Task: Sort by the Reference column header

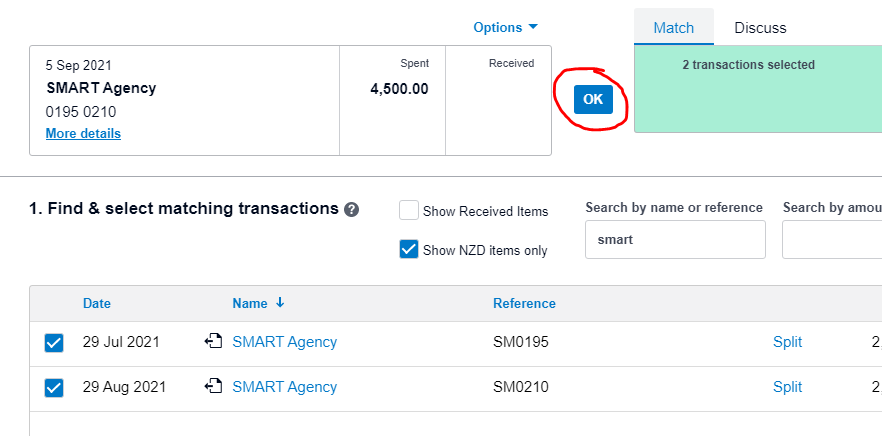Action: click(x=524, y=303)
